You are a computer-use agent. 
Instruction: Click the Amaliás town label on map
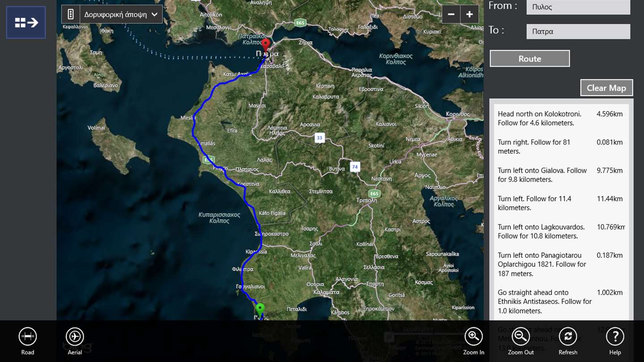tap(206, 143)
